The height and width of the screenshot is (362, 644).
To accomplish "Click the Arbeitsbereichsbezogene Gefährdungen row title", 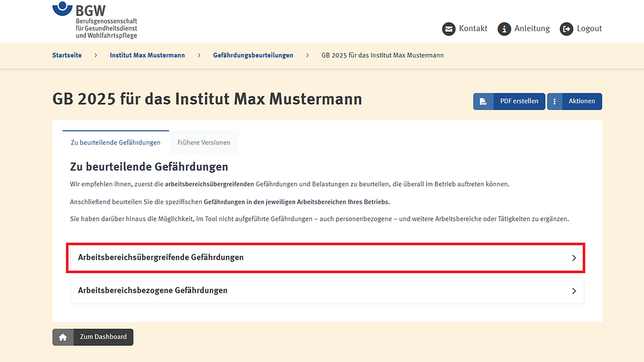I will coord(153,290).
